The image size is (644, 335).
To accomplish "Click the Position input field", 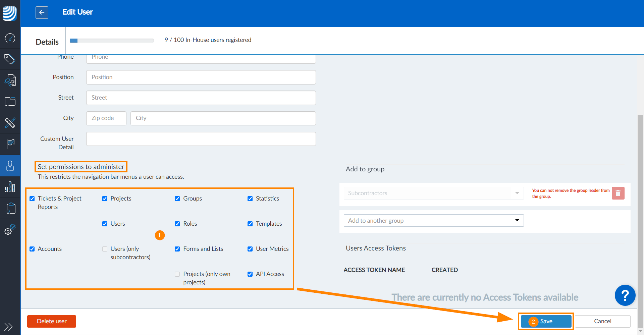I will pos(201,77).
